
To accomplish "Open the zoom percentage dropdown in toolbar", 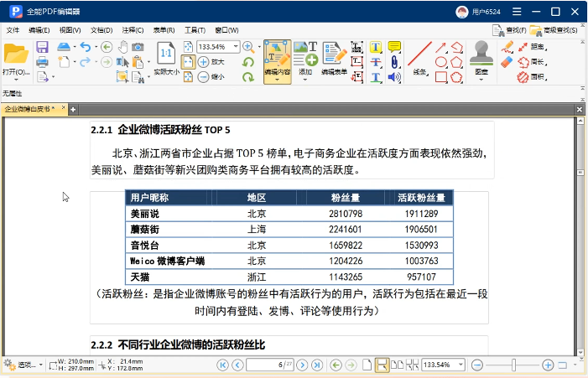I will (236, 47).
